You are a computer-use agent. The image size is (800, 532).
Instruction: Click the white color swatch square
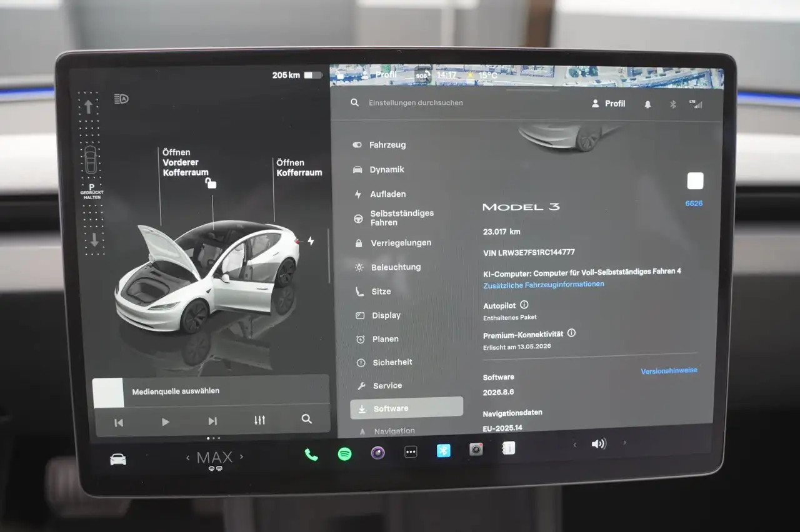click(x=695, y=181)
